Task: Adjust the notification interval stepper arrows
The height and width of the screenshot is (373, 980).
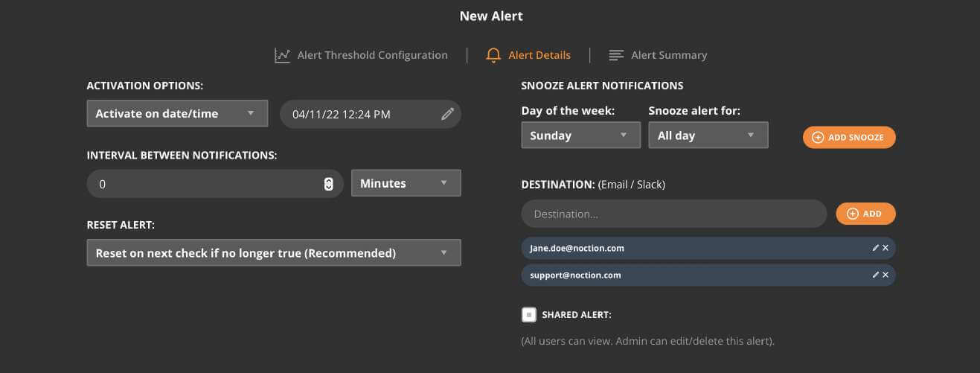Action: click(329, 184)
